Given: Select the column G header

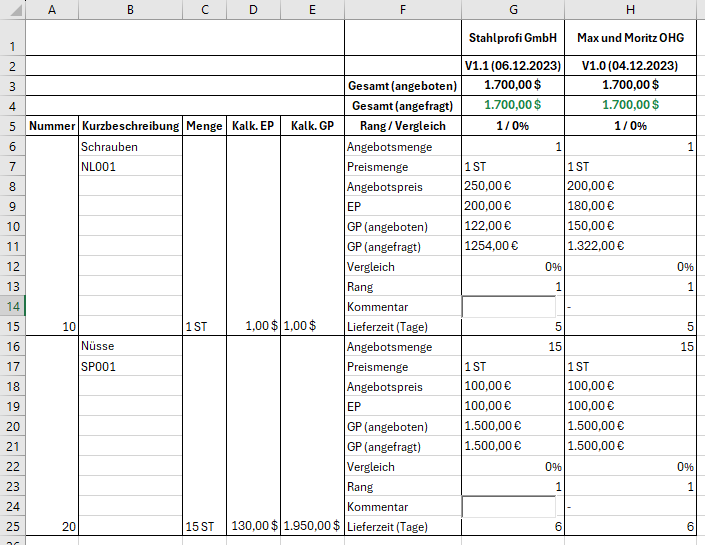Looking at the screenshot, I should point(512,9).
